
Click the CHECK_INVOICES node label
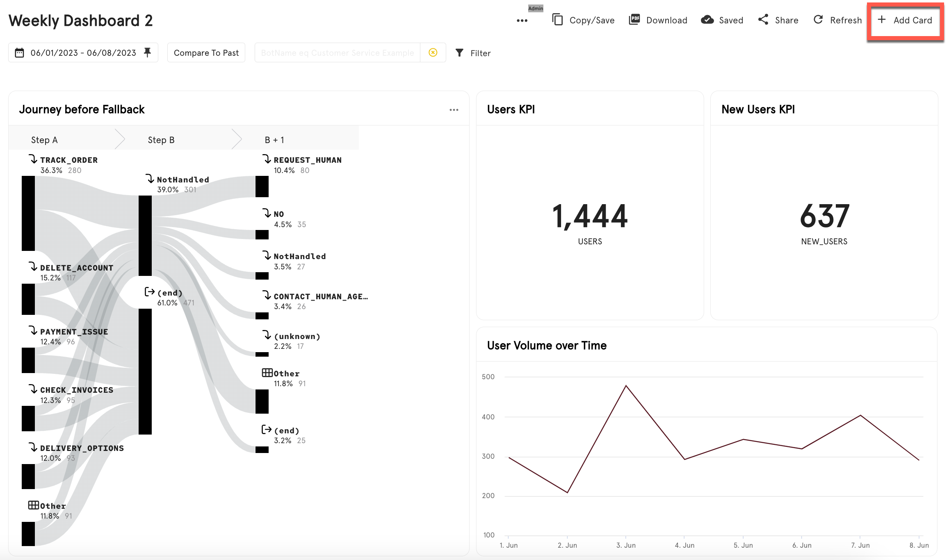coord(77,390)
